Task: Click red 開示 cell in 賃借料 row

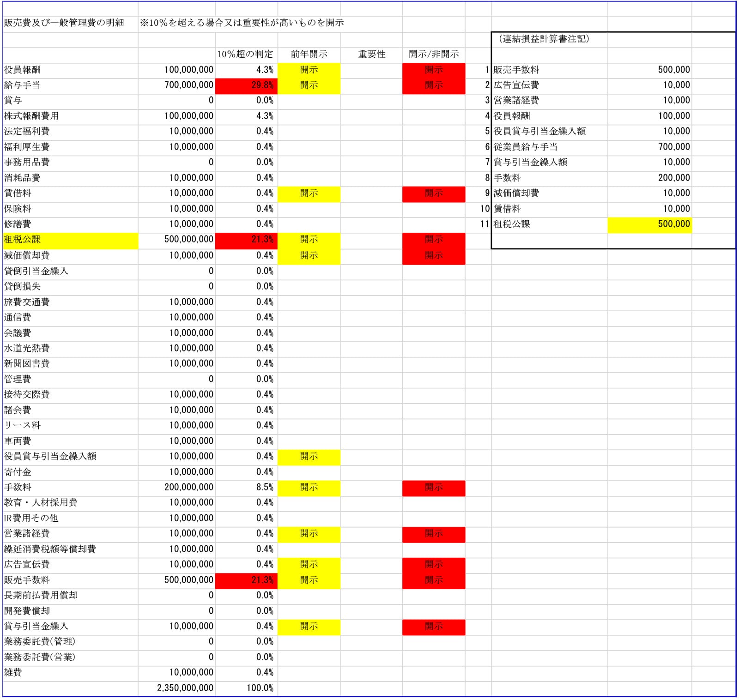Action: tap(433, 193)
